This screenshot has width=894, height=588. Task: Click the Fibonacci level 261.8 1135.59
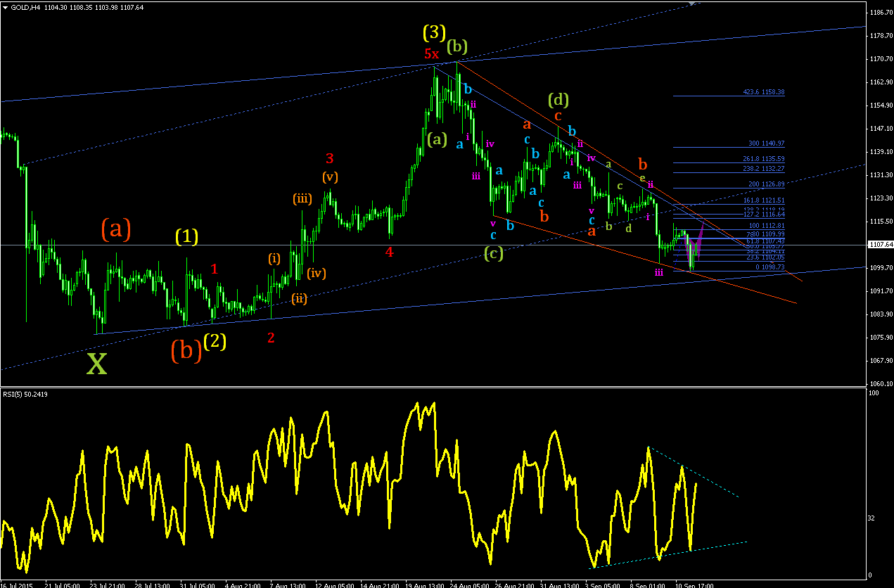click(764, 159)
